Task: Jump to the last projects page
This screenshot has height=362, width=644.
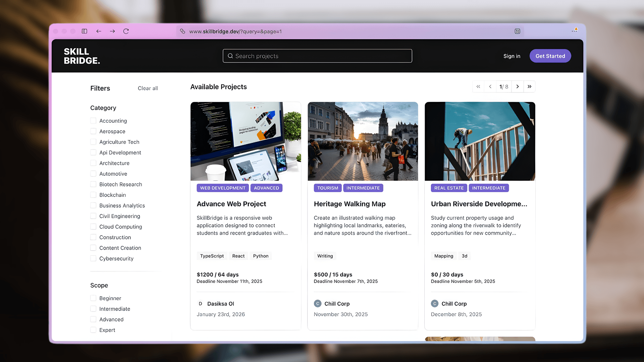Action: coord(529,86)
